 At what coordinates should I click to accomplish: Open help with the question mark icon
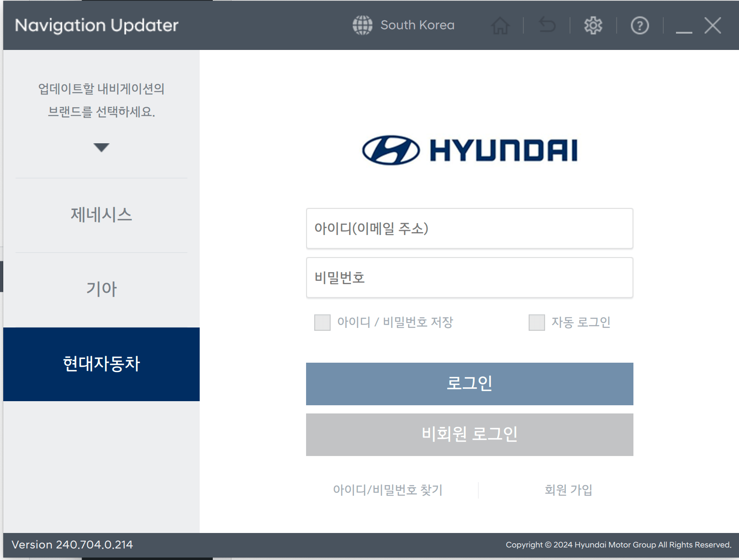640,25
